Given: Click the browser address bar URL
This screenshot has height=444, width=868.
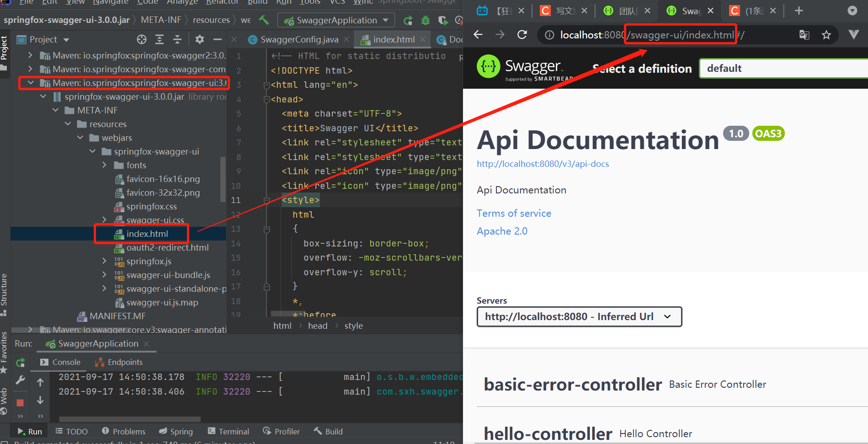Looking at the screenshot, I should [x=652, y=35].
